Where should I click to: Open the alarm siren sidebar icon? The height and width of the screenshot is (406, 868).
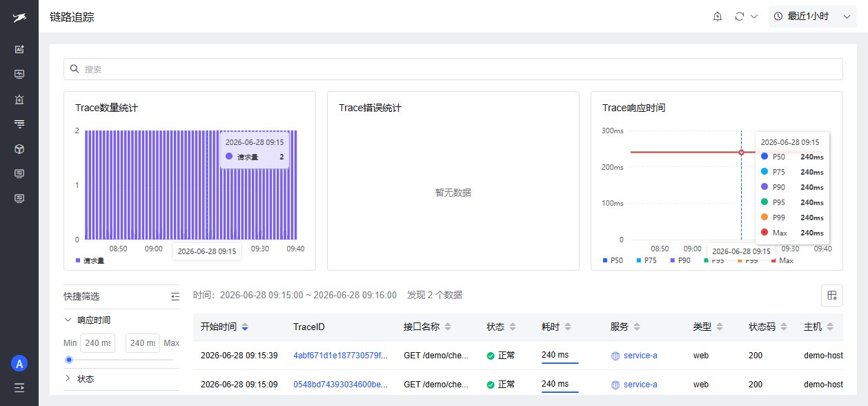pos(19,99)
